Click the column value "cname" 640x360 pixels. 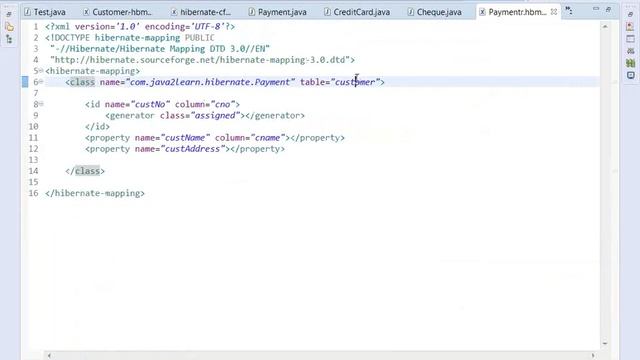[267, 138]
